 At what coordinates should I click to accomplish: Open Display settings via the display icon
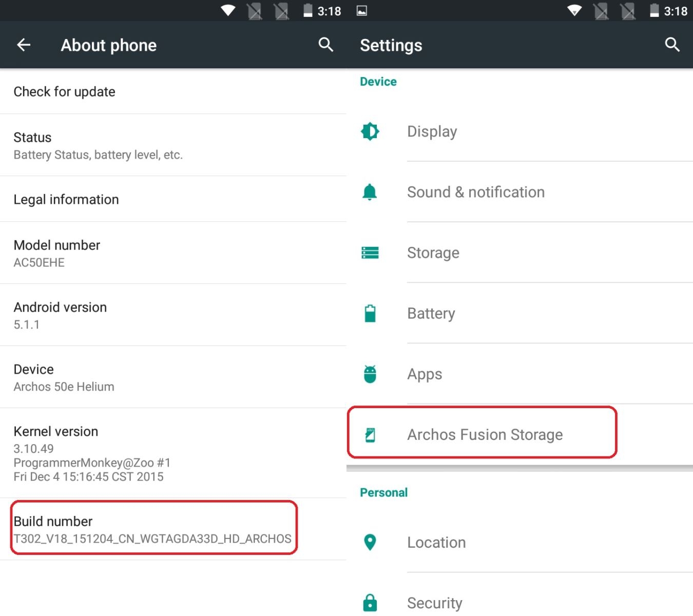point(370,131)
